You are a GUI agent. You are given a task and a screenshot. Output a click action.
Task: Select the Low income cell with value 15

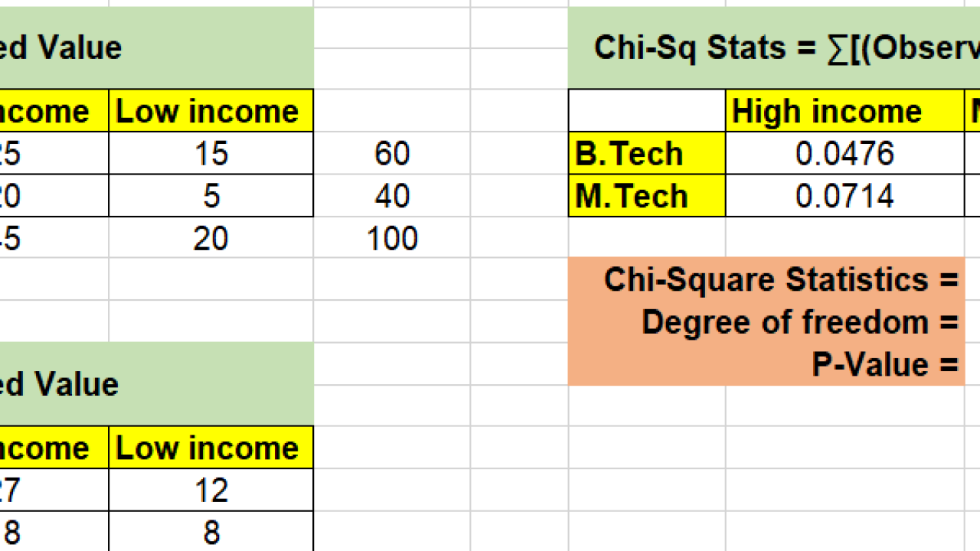[x=211, y=154]
